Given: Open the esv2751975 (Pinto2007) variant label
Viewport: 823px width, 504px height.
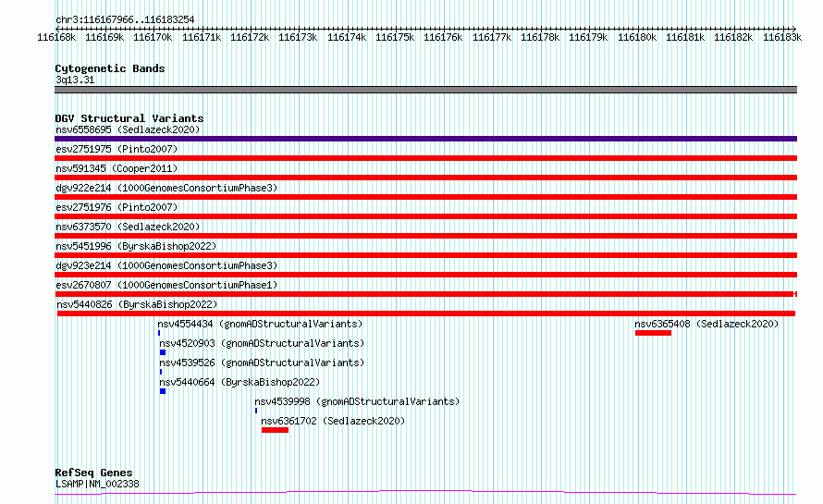Looking at the screenshot, I should [x=117, y=149].
